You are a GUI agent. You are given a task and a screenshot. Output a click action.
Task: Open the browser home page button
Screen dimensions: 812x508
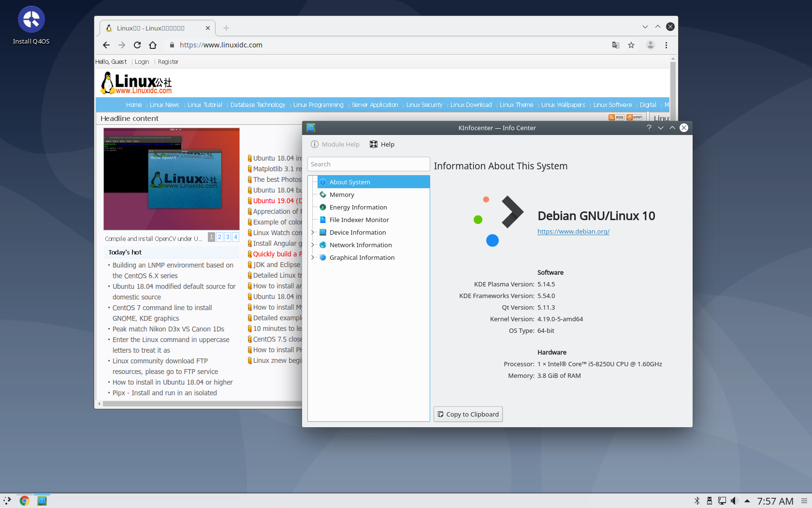[153, 45]
